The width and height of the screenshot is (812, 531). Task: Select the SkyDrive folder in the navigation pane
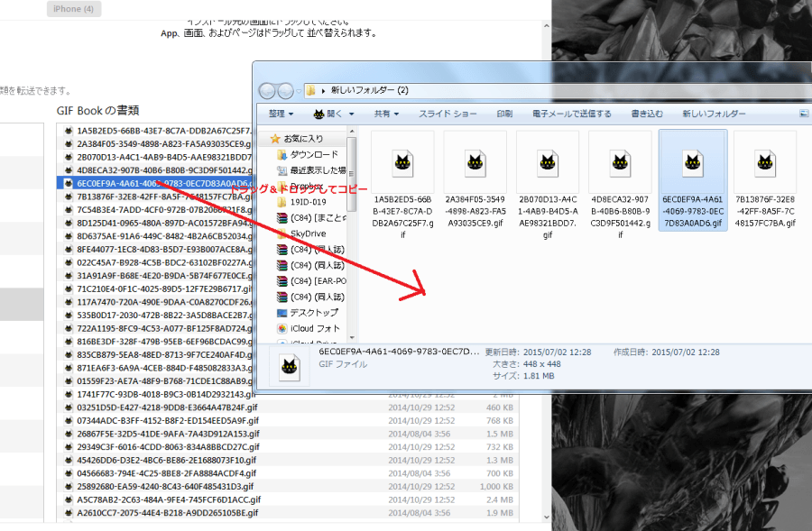pyautogui.click(x=307, y=233)
